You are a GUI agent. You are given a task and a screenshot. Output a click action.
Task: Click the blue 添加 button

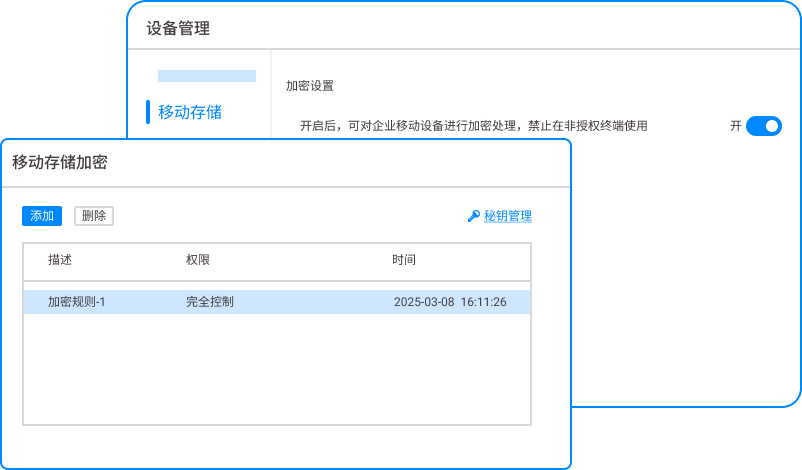point(42,216)
